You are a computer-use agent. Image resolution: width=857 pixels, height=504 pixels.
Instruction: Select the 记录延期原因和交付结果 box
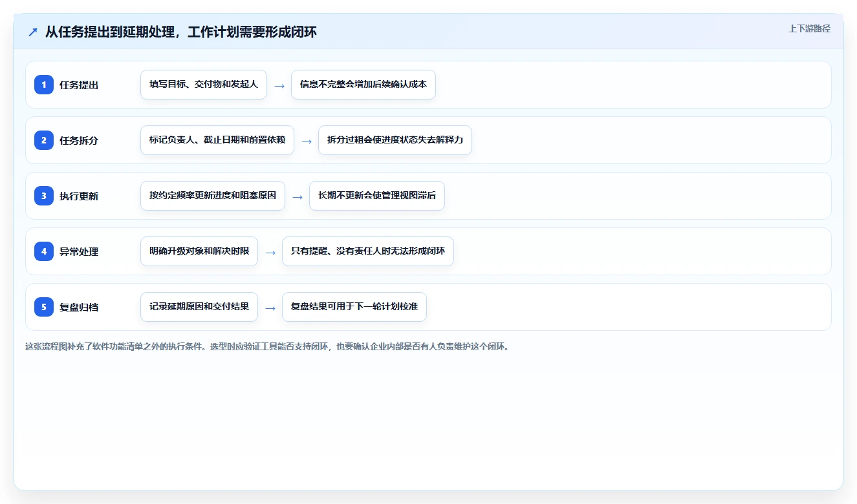click(x=199, y=307)
